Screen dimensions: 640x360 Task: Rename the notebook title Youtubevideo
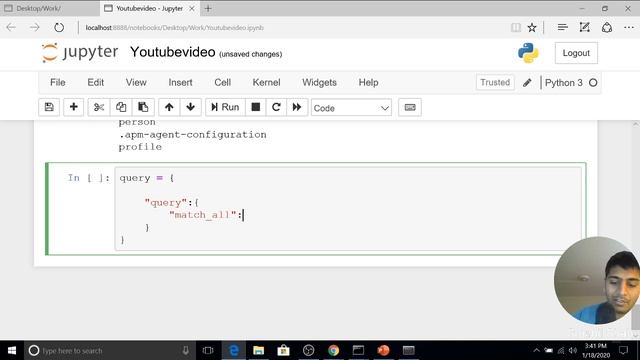[x=173, y=52]
